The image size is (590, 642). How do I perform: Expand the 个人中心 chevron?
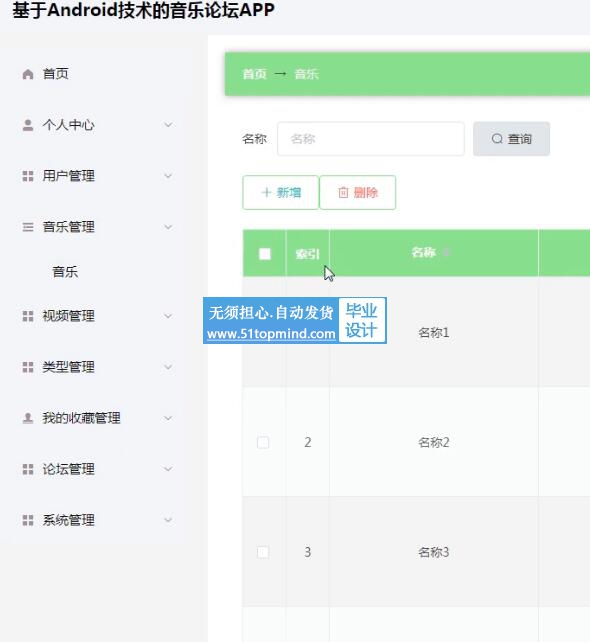point(168,124)
